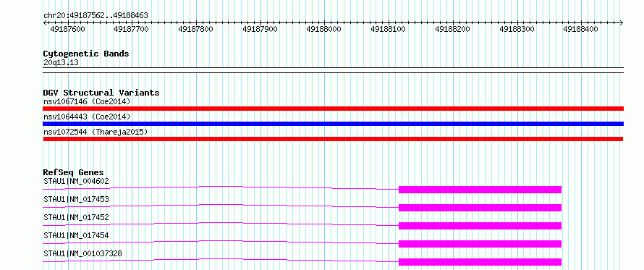Click the magenta exon of NM_017453

(x=480, y=208)
